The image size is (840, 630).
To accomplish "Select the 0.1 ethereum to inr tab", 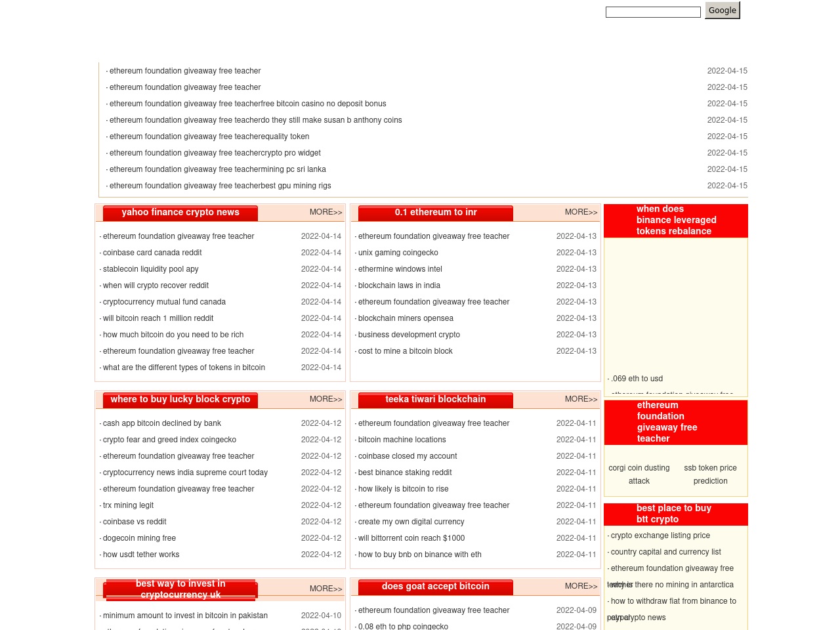I will tap(436, 213).
